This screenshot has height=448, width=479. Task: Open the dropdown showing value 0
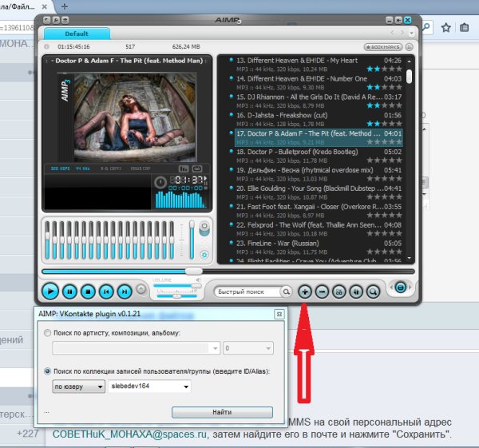(x=248, y=348)
